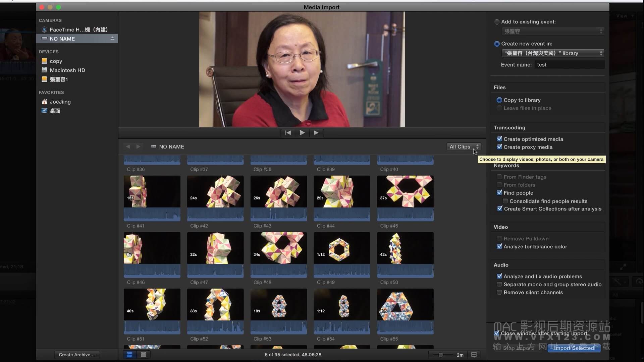Toggle Analyze and fix audio problems
The image size is (644, 362).
pos(499,276)
